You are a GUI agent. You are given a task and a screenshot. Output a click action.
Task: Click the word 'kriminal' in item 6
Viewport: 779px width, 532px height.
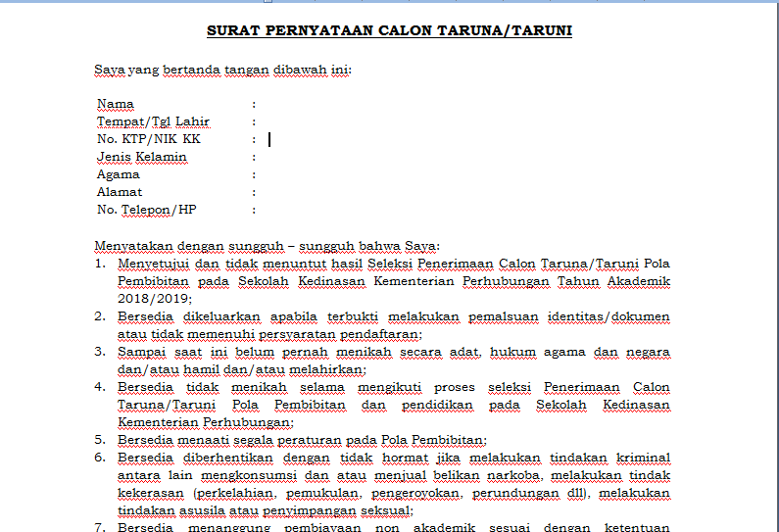[643, 458]
